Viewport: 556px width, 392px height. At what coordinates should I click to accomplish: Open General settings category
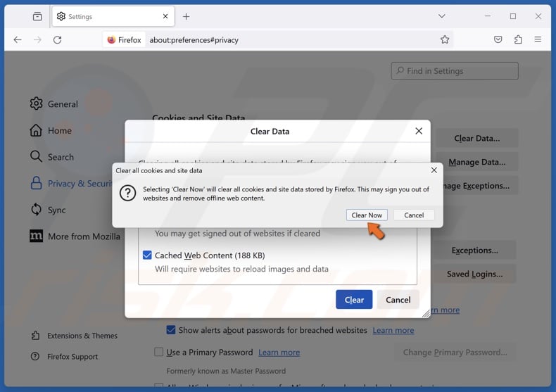[x=54, y=104]
